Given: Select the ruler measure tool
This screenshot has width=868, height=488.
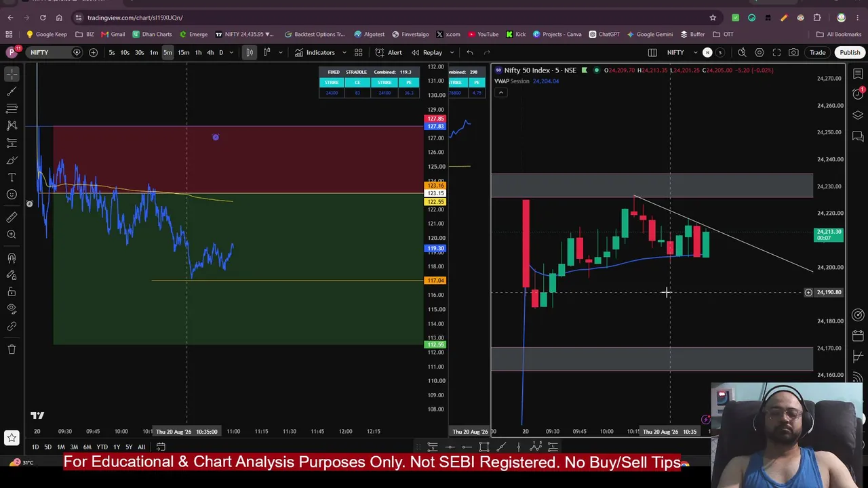Looking at the screenshot, I should pyautogui.click(x=12, y=218).
